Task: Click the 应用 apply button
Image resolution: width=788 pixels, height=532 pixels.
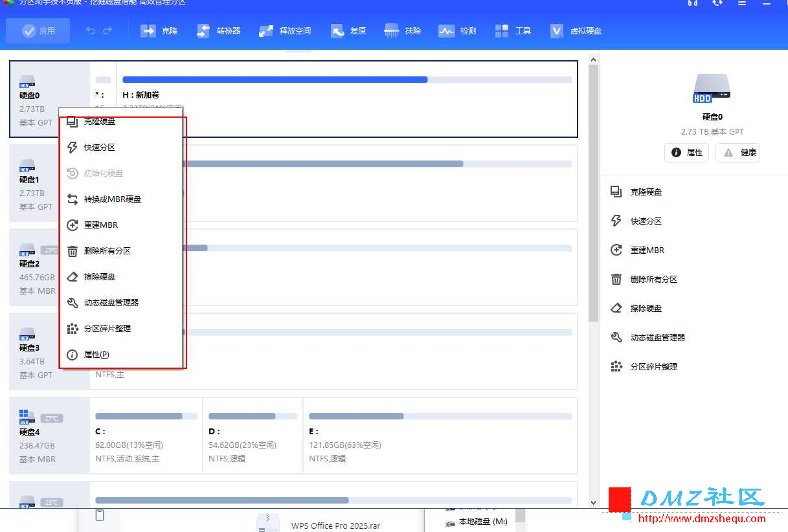Action: click(38, 30)
